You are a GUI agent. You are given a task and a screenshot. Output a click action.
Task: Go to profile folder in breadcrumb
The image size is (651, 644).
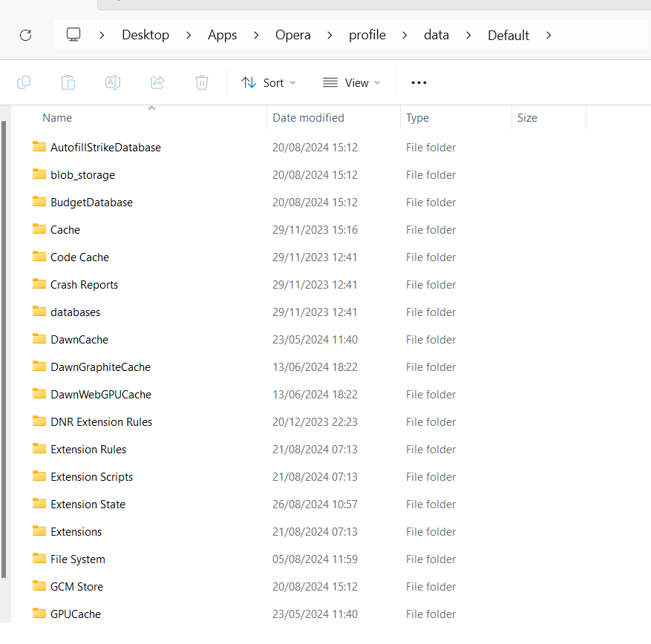(367, 35)
